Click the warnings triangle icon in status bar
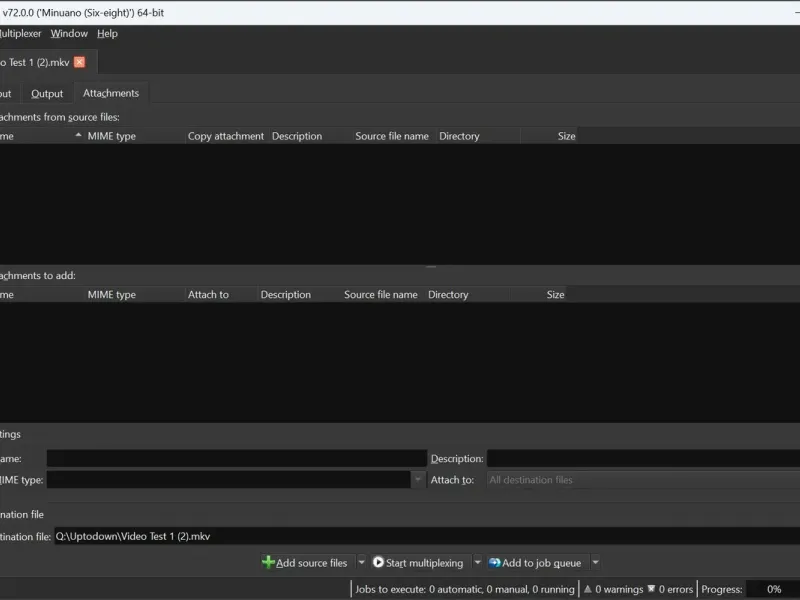 [588, 589]
